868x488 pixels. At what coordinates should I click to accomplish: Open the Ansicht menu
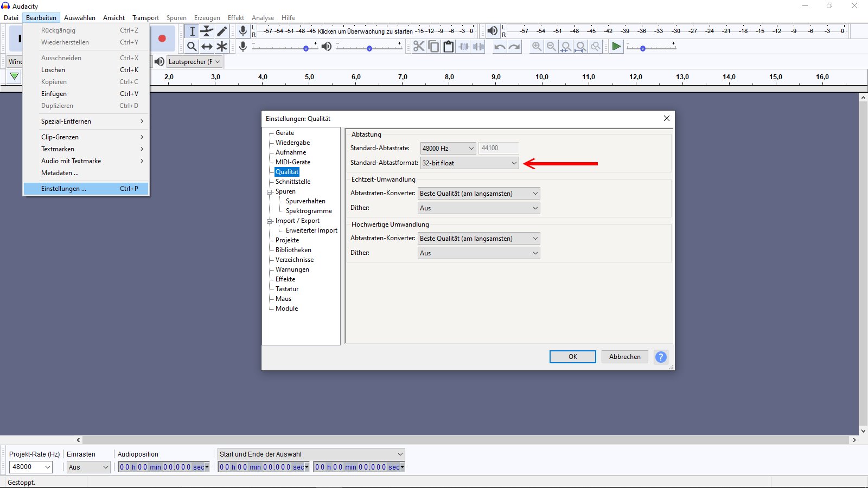tap(114, 17)
